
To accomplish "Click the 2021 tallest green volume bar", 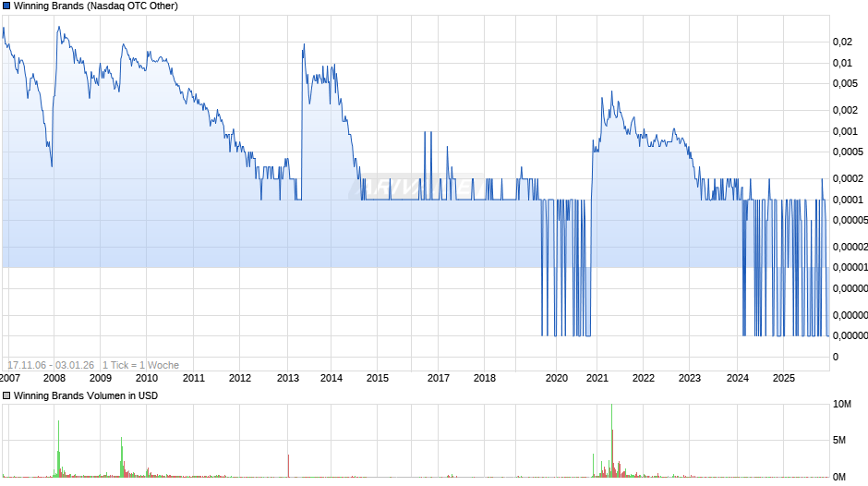I will (x=611, y=441).
